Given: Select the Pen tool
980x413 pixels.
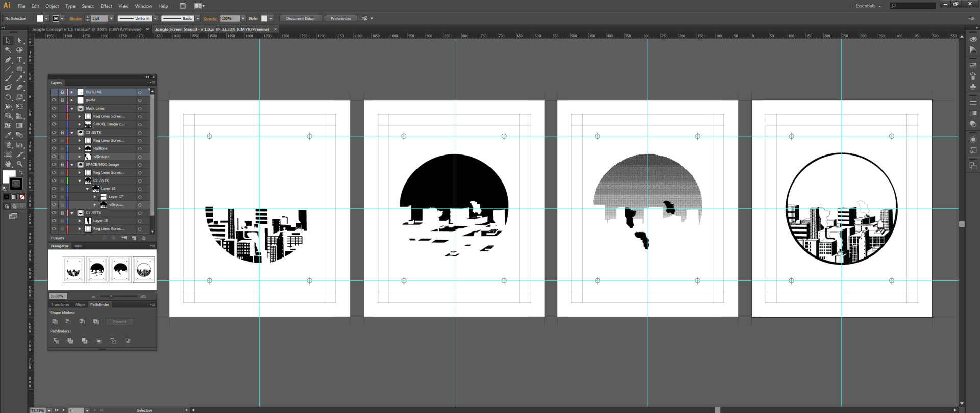Looking at the screenshot, I should click(x=8, y=60).
